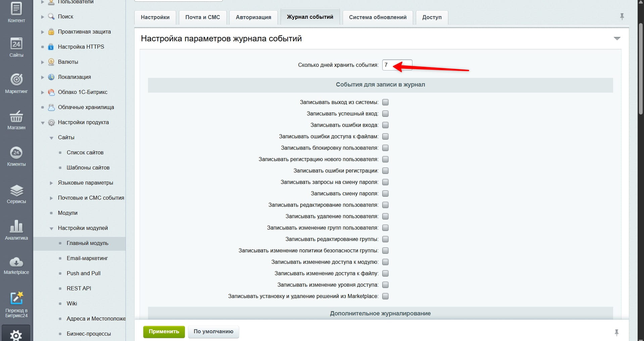Open the Система обновлений tab
This screenshot has width=644, height=341.
coord(378,17)
